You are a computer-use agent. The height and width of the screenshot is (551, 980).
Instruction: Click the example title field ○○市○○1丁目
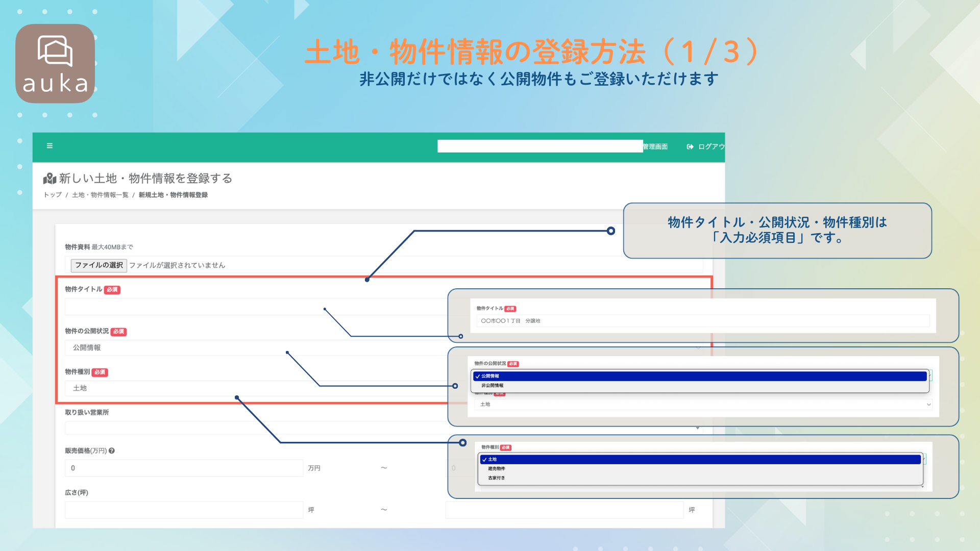click(703, 321)
